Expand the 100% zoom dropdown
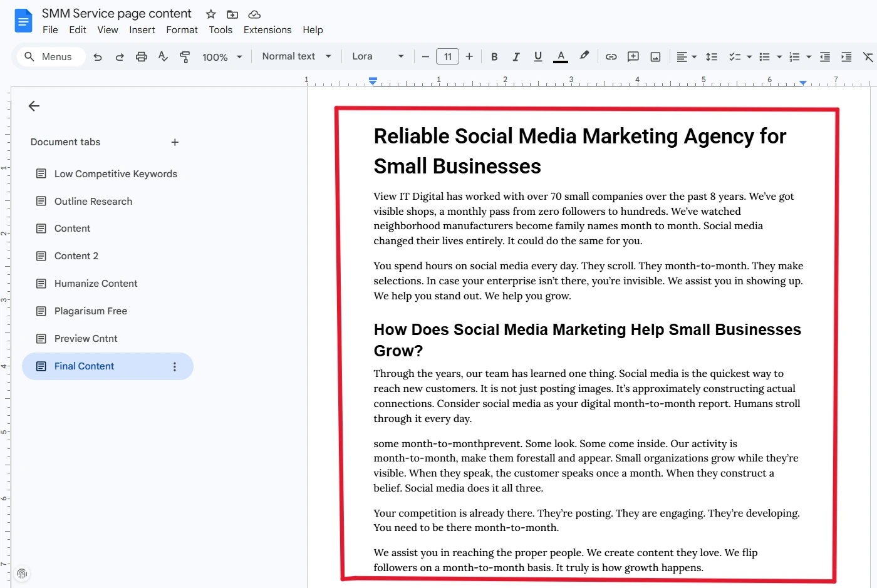The width and height of the screenshot is (877, 588). 222,57
